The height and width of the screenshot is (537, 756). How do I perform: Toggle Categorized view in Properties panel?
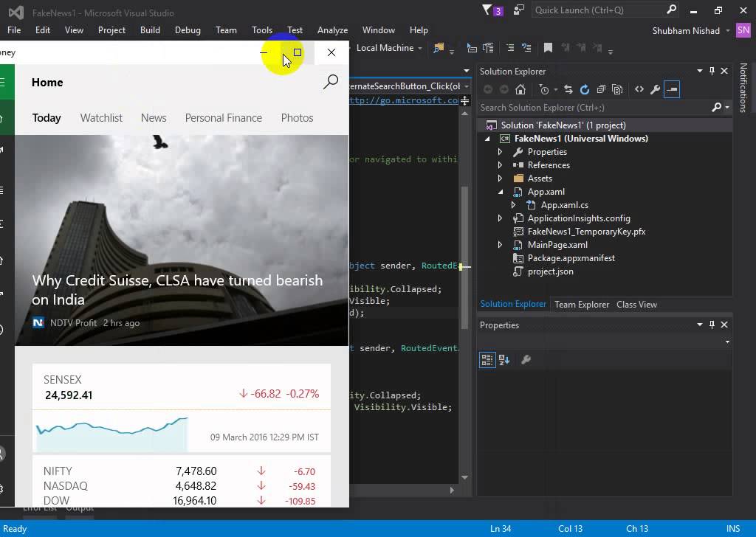coord(487,360)
